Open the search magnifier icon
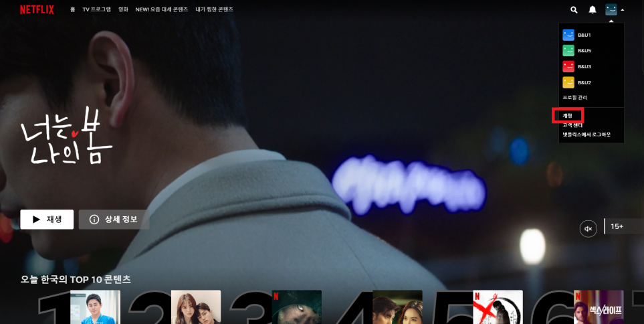This screenshot has width=644, height=324. click(x=574, y=10)
